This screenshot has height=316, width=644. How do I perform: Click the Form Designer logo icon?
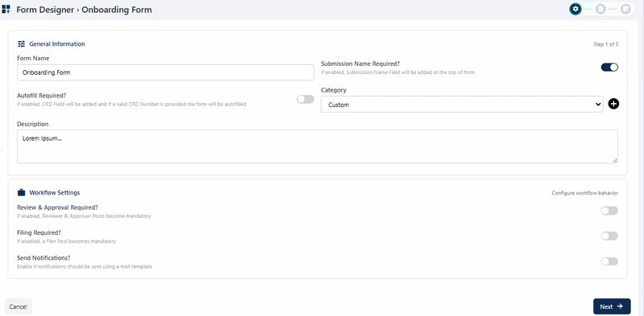tap(6, 10)
